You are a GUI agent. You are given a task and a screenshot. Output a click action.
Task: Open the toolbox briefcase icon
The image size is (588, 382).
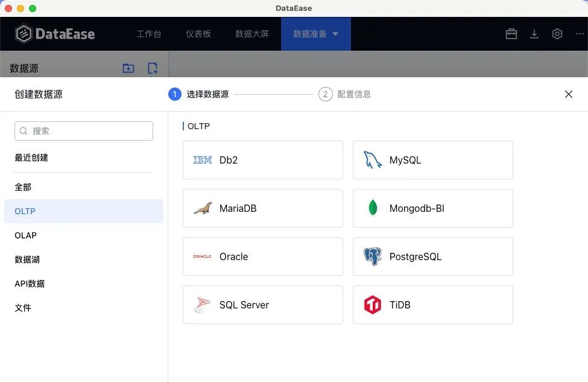(x=511, y=34)
